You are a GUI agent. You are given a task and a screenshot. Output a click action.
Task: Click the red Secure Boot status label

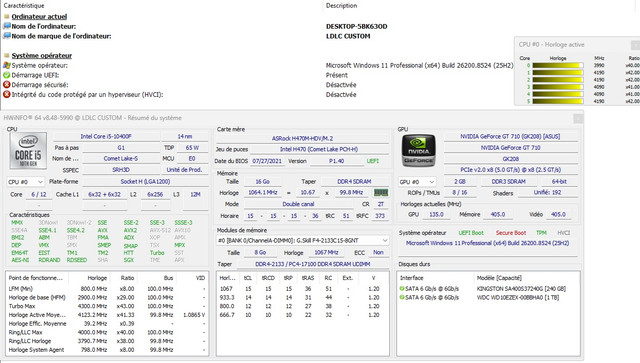(511, 233)
